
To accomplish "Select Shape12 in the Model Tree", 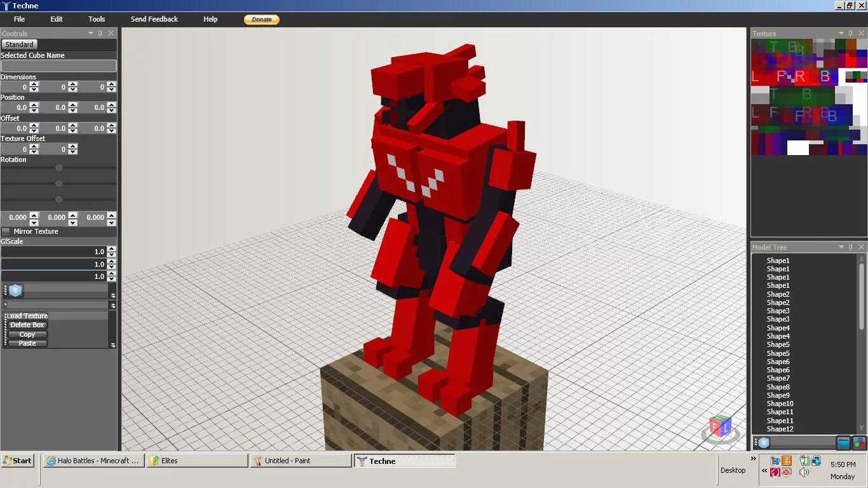I will coord(780,429).
